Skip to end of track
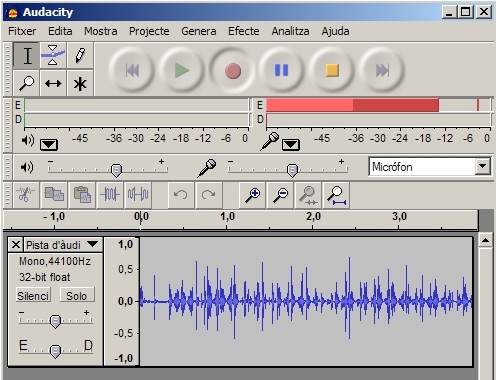Screen dimensions: 496x380 tap(382, 70)
